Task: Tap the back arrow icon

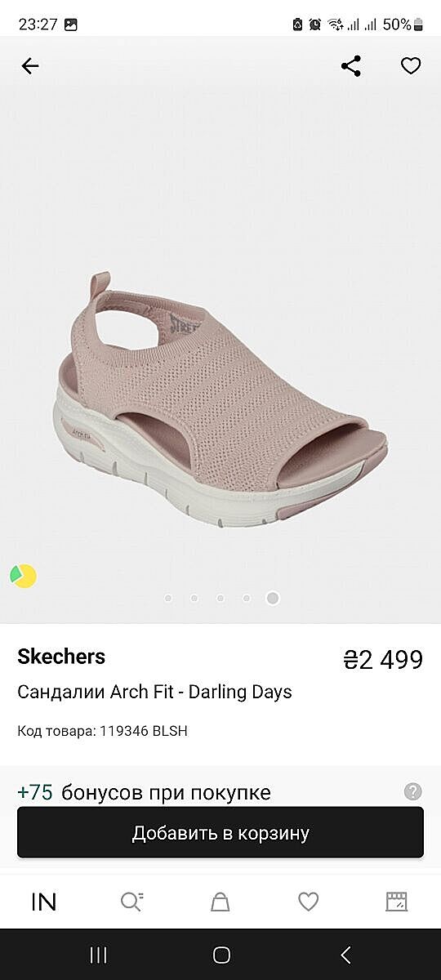Action: pyautogui.click(x=30, y=66)
